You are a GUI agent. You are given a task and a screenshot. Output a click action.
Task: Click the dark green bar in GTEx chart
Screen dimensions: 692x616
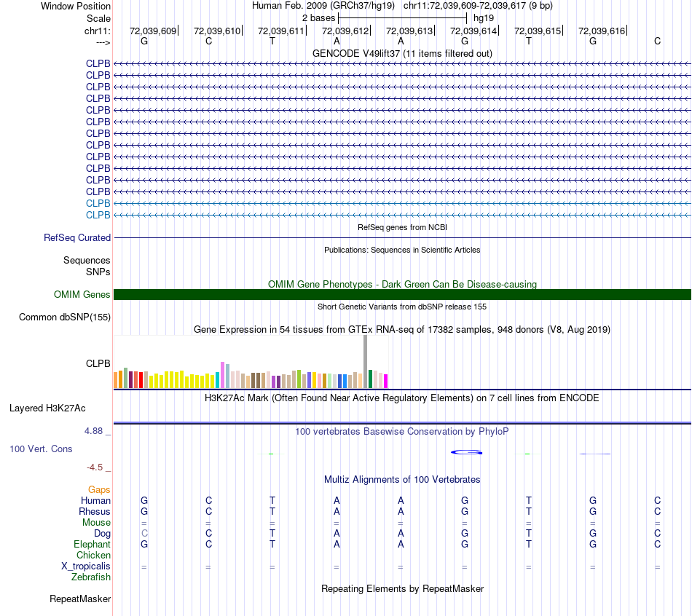(370, 379)
